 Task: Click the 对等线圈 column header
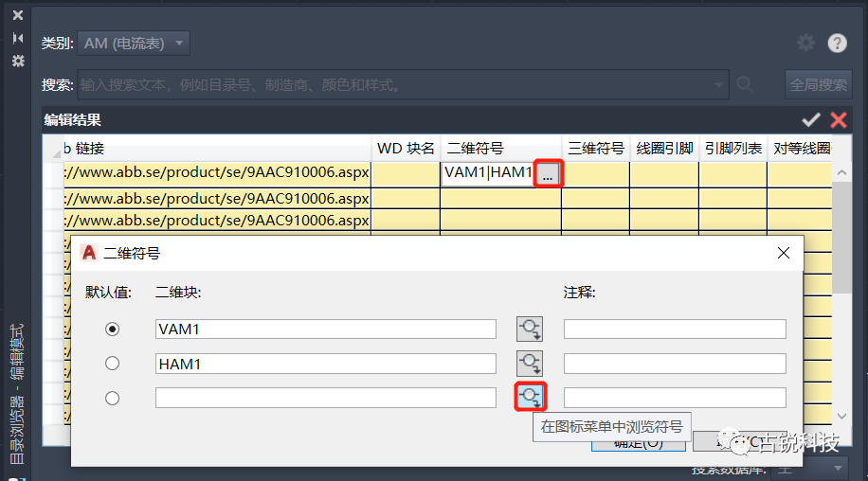[x=800, y=148]
